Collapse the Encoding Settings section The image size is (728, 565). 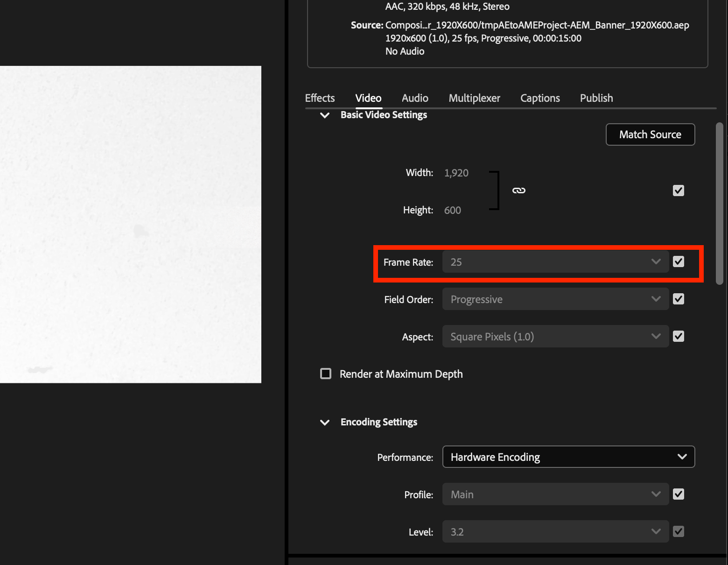325,422
